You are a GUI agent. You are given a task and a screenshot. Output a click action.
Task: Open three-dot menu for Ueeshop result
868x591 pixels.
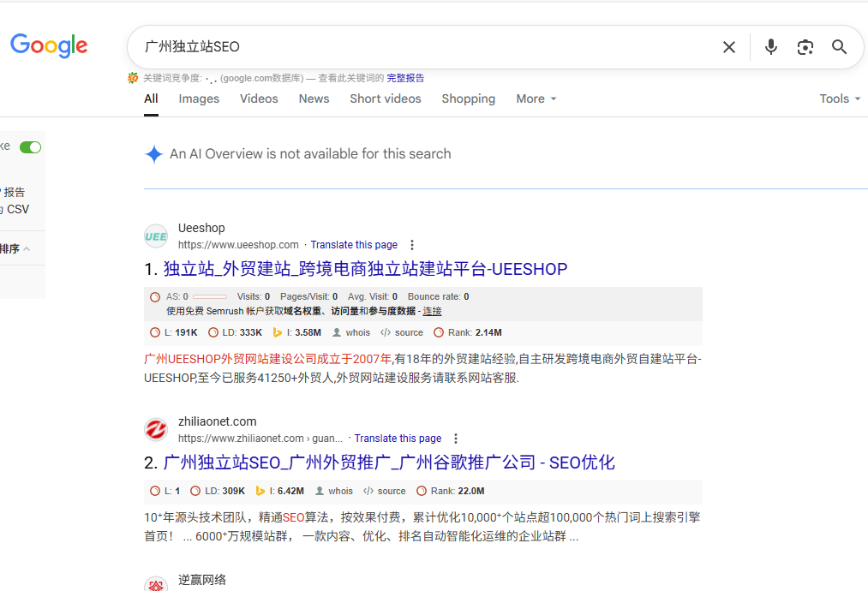coord(412,245)
